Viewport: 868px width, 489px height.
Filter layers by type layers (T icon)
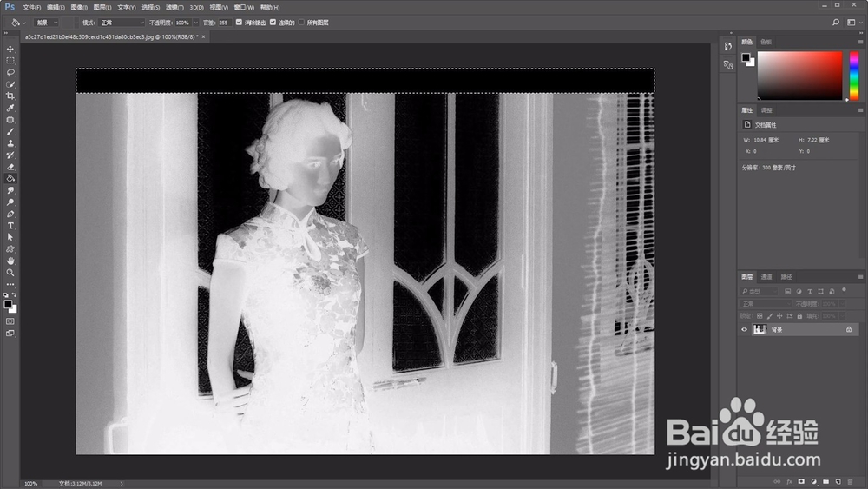[x=810, y=291]
